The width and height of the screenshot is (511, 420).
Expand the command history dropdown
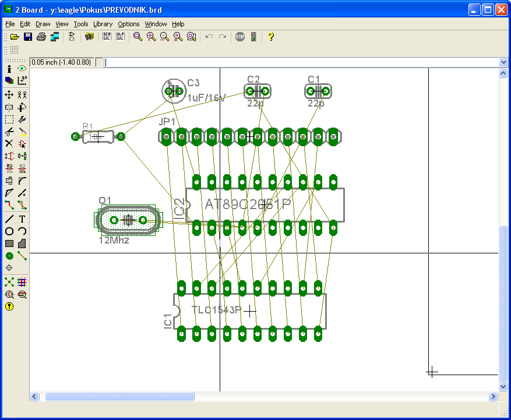[x=503, y=62]
